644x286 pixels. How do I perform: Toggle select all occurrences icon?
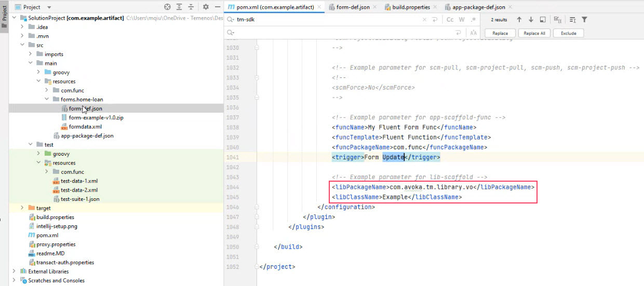pyautogui.click(x=558, y=20)
